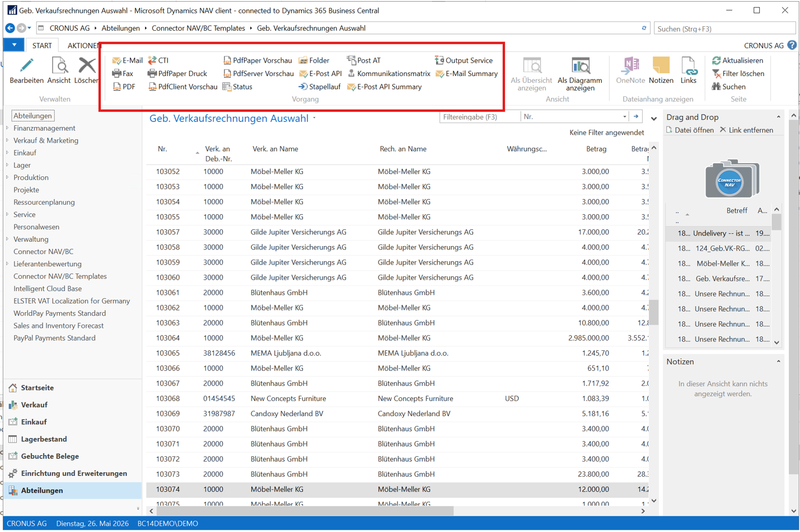800x532 pixels.
Task: Open the Kommunikationsmatrix
Action: click(389, 73)
